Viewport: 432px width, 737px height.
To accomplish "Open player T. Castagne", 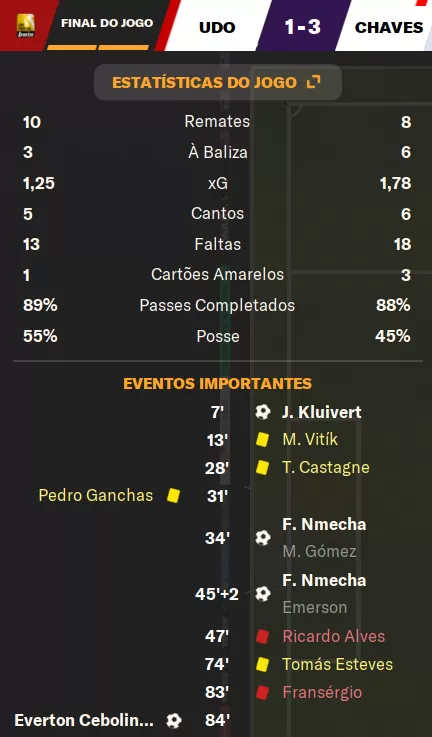I will [326, 467].
